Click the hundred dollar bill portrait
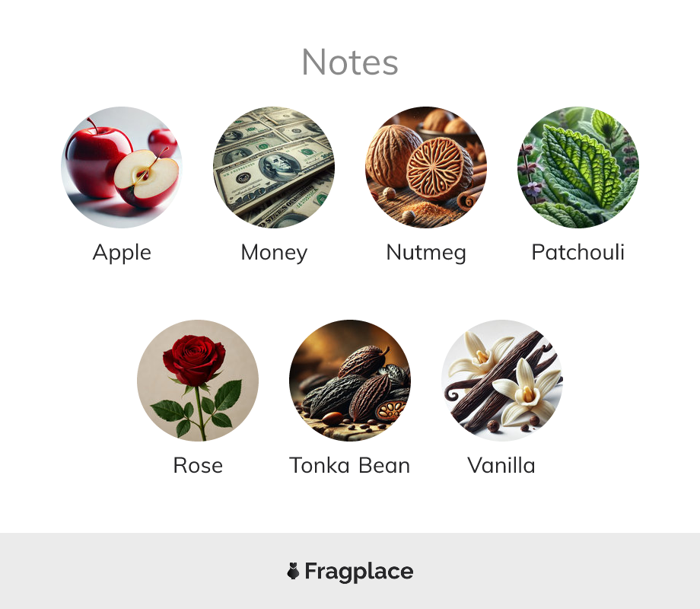700x609 pixels. (278, 169)
